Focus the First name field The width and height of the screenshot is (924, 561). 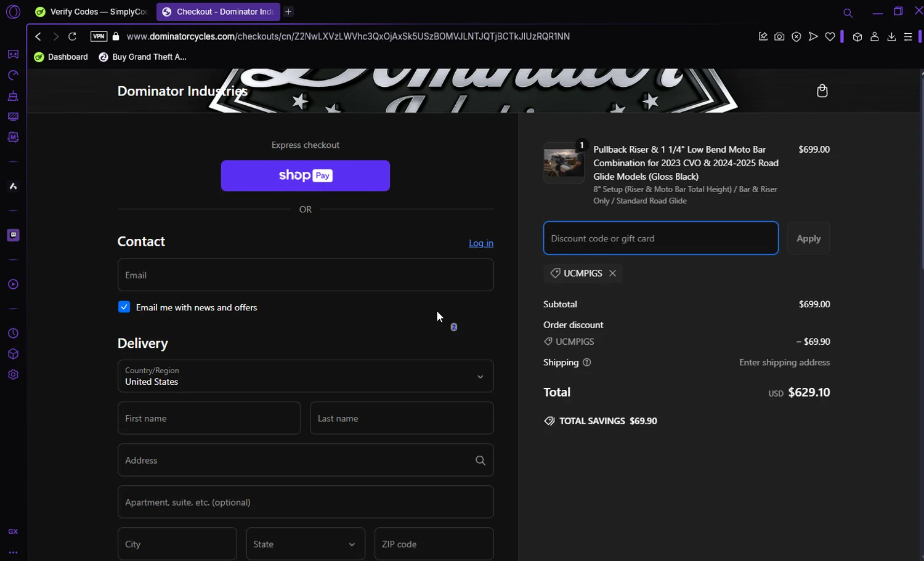click(x=209, y=418)
